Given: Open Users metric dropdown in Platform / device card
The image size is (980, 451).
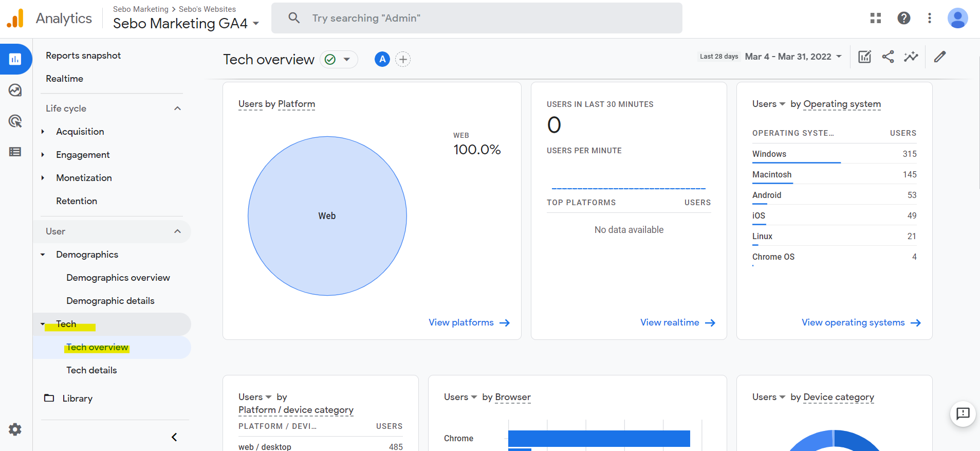Looking at the screenshot, I should point(255,397).
